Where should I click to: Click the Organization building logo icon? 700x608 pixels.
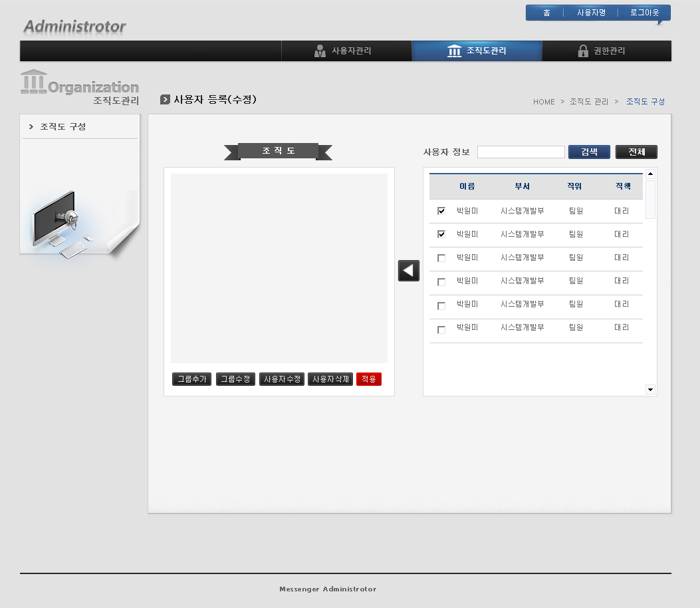pos(34,82)
